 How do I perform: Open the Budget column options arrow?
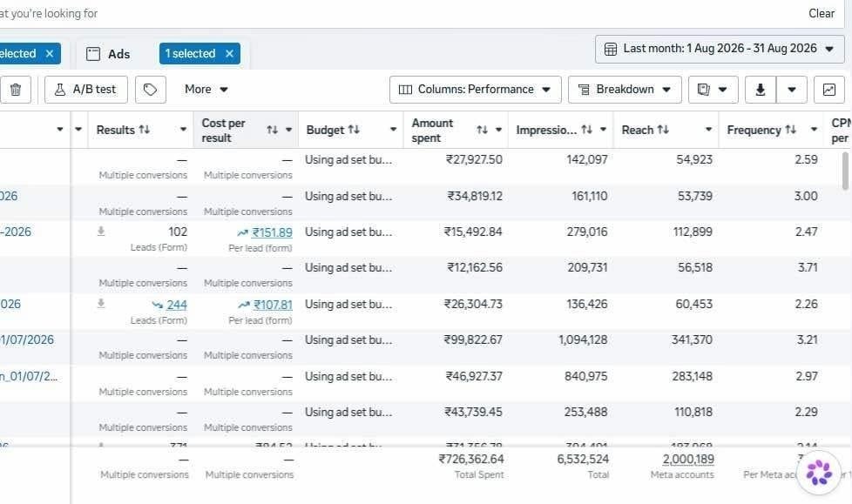pos(393,129)
